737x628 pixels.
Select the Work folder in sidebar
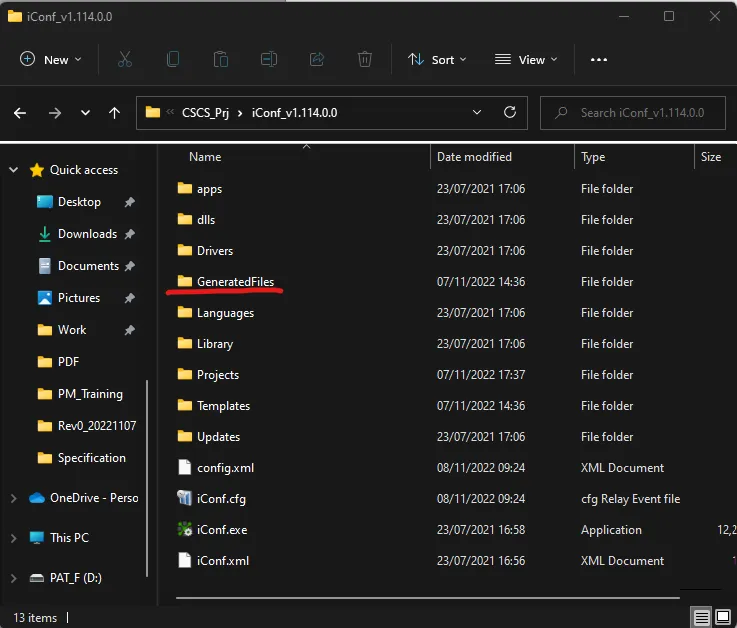(72, 330)
